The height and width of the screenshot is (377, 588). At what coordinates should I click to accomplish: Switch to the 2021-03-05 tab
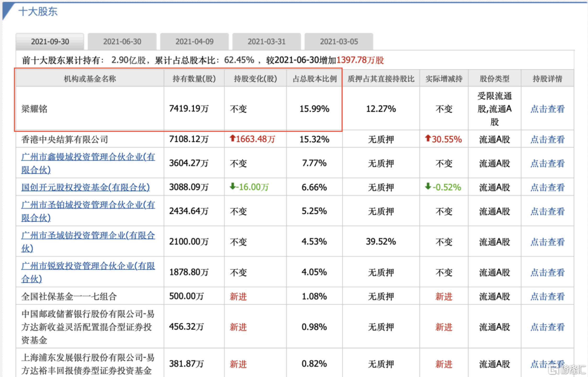point(339,41)
